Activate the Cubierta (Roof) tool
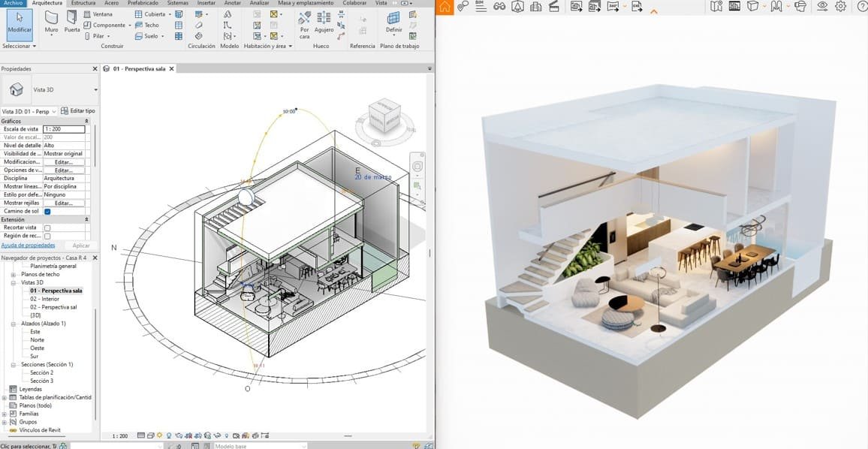Screen dimensions: 868x449 (x=153, y=14)
